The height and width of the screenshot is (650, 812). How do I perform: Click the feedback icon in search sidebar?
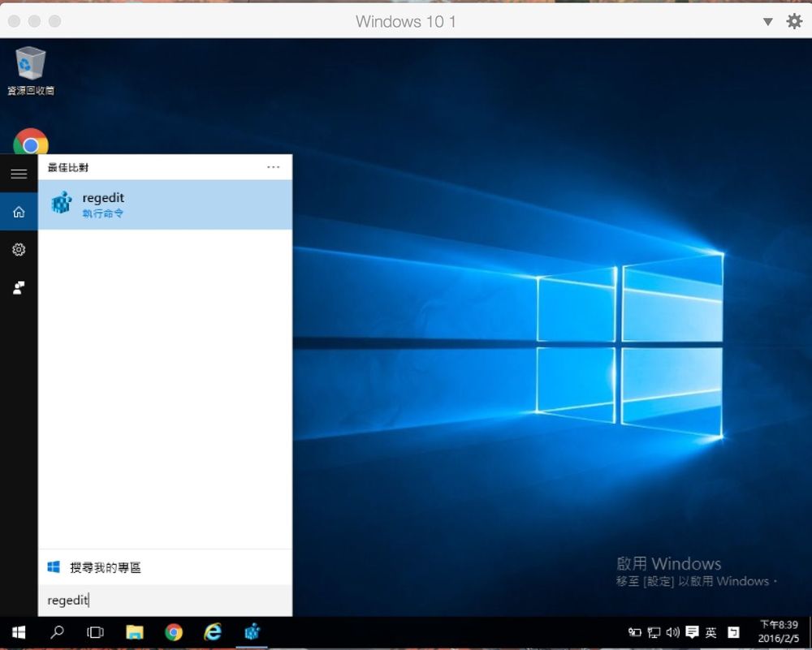point(19,287)
